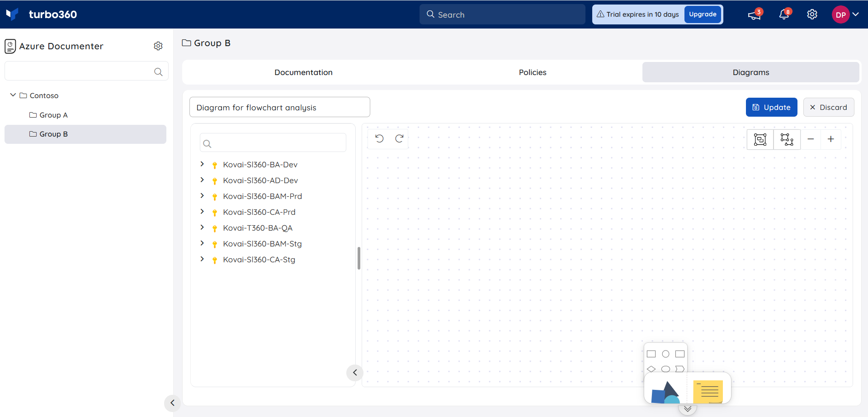Viewport: 868px width, 417px height.
Task: Edit the diagram name field
Action: [x=280, y=107]
